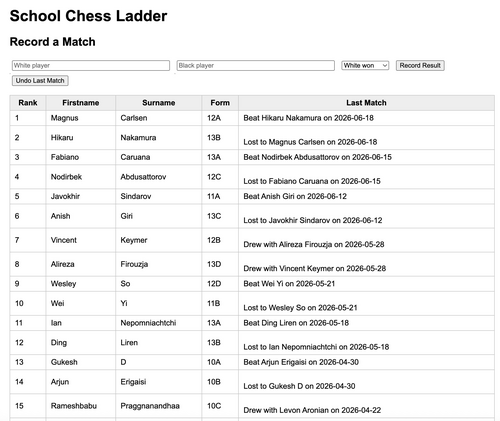Select the Magnus first name cell
This screenshot has width=500, height=421.
81,118
